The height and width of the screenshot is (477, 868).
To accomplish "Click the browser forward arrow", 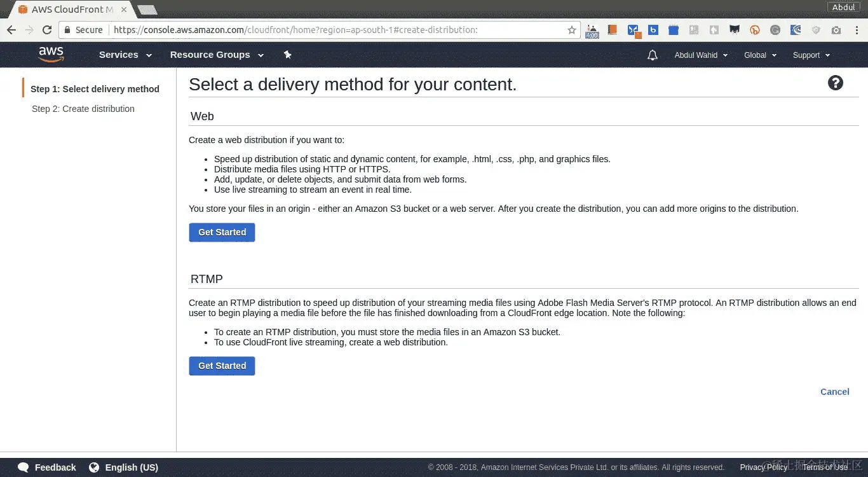I will click(x=29, y=30).
